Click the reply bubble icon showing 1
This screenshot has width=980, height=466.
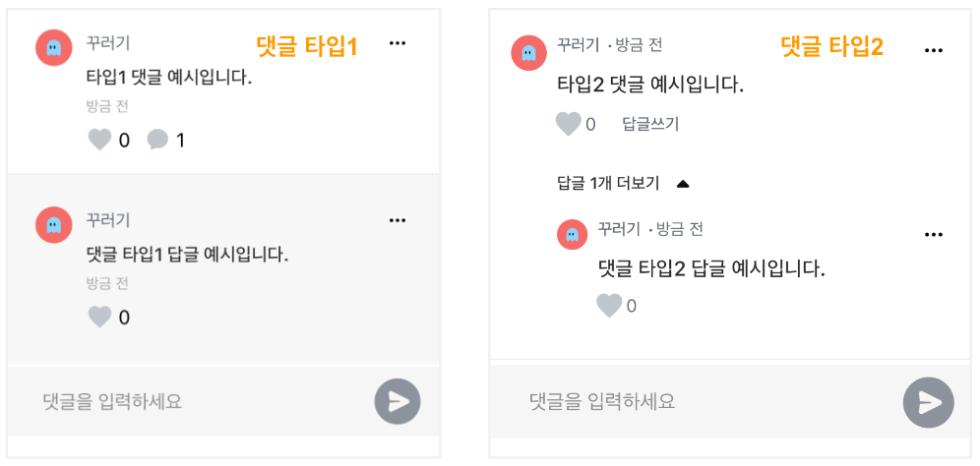pyautogui.click(x=157, y=140)
